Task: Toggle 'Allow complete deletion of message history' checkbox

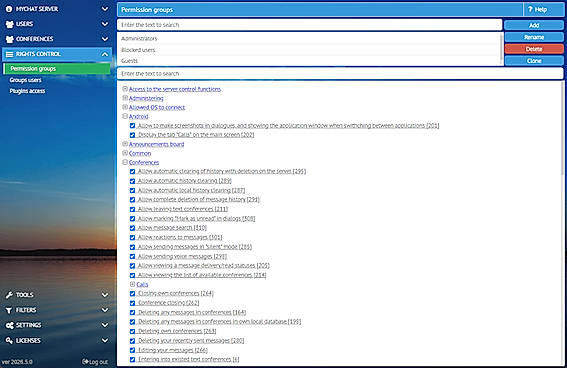Action: 132,200
